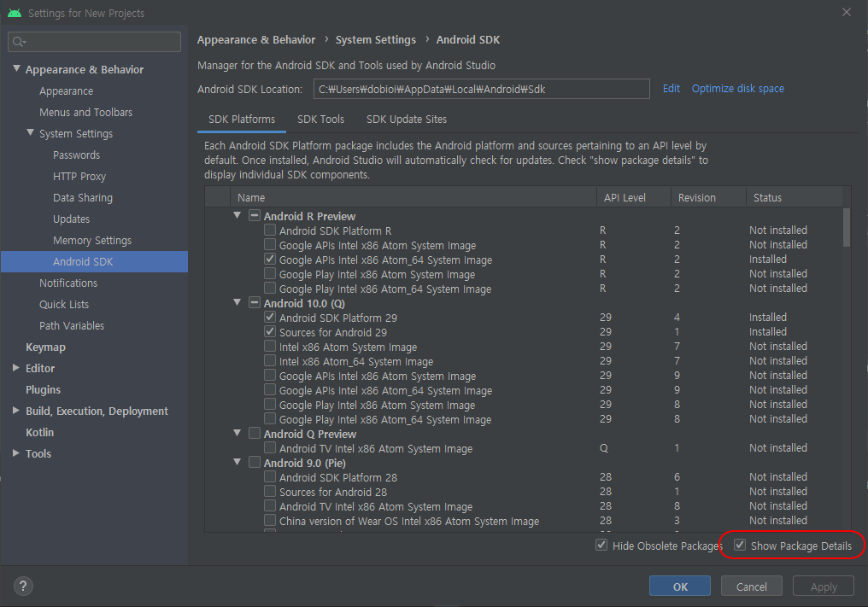Select HTTP Proxy settings item

[79, 177]
